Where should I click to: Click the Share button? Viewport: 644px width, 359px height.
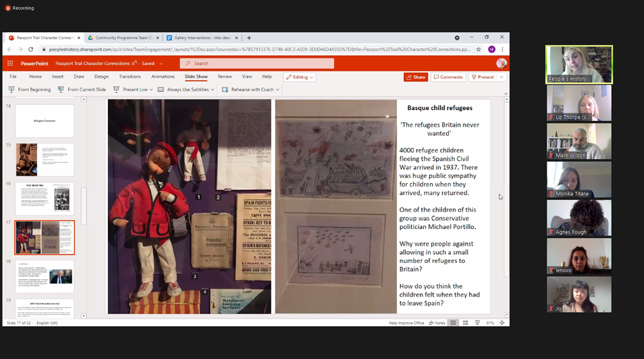pyautogui.click(x=416, y=77)
